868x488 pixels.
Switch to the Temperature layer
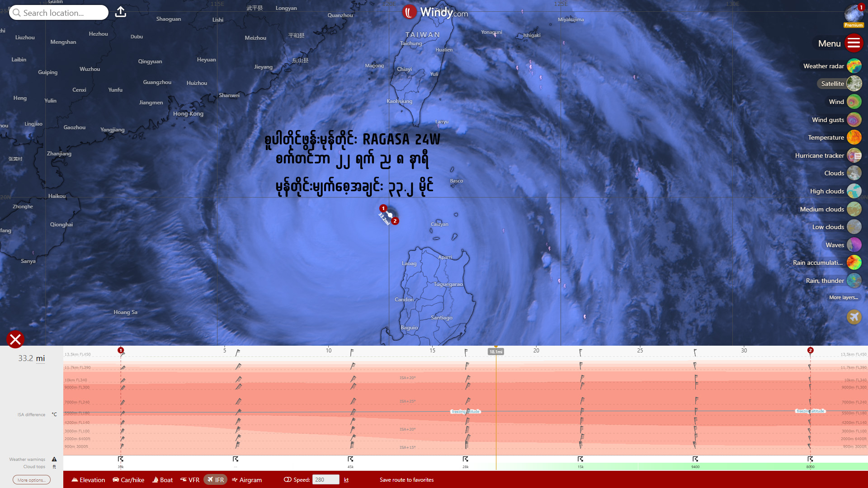point(854,137)
